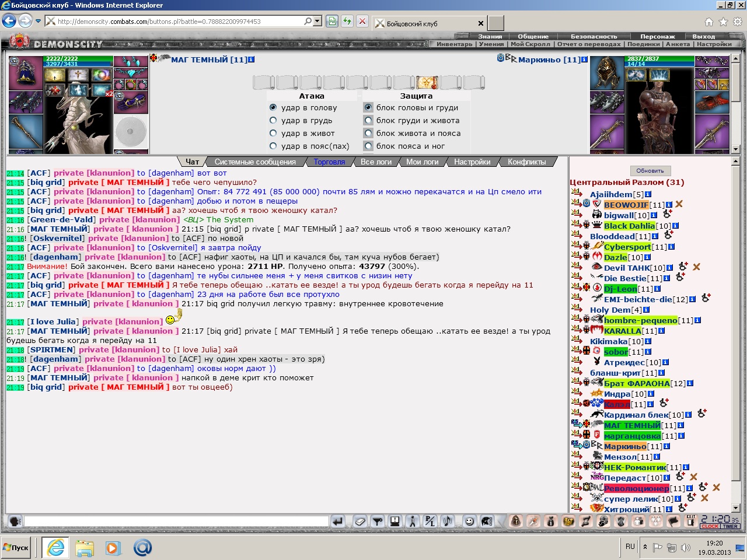The image size is (747, 560).
Task: Expand the hidden system tray icons
Action: [x=645, y=547]
